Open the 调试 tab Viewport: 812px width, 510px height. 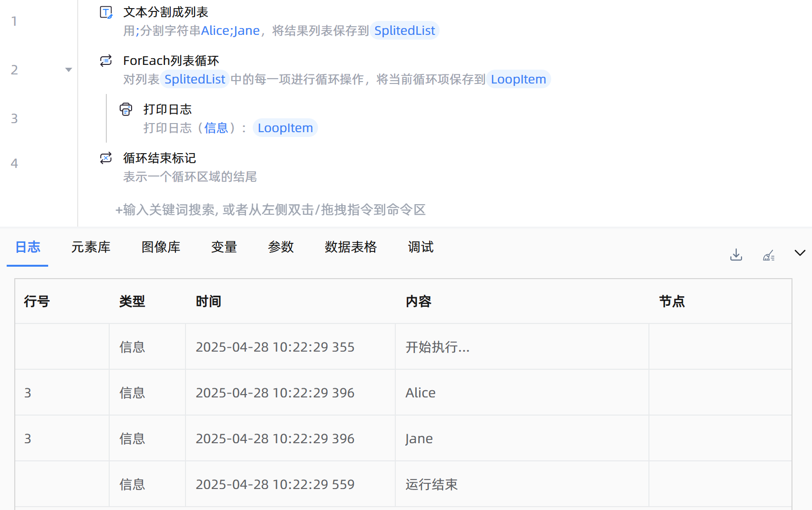point(421,247)
